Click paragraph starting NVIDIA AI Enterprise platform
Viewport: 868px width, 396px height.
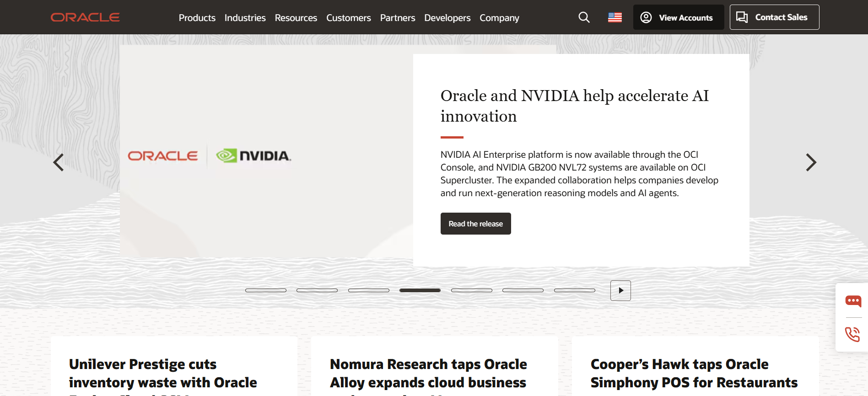tap(579, 174)
